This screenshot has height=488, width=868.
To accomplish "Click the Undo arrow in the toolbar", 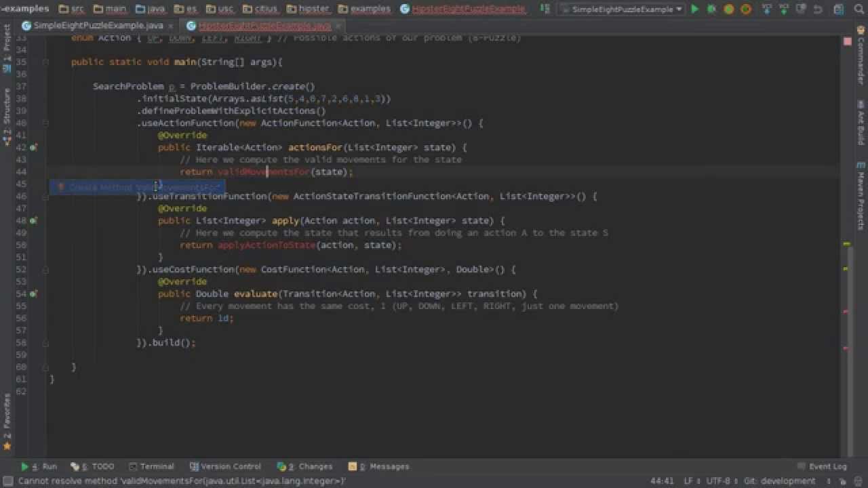I will click(x=818, y=9).
